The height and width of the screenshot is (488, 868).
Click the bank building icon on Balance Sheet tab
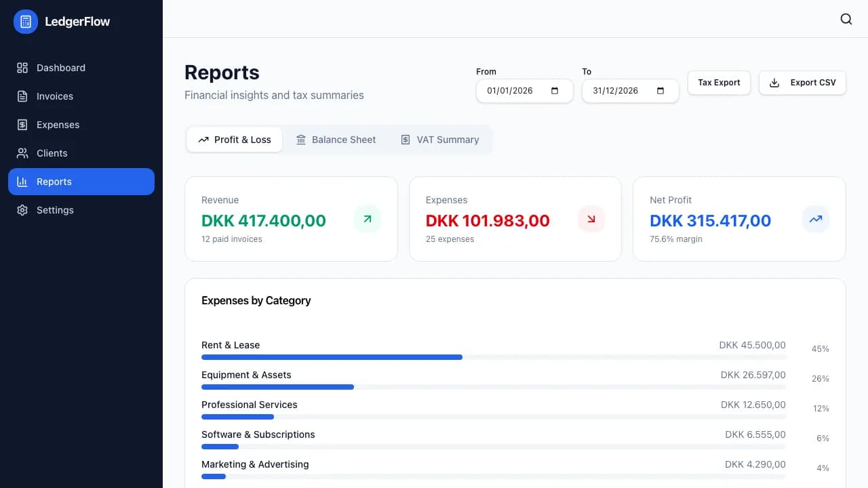pos(301,140)
